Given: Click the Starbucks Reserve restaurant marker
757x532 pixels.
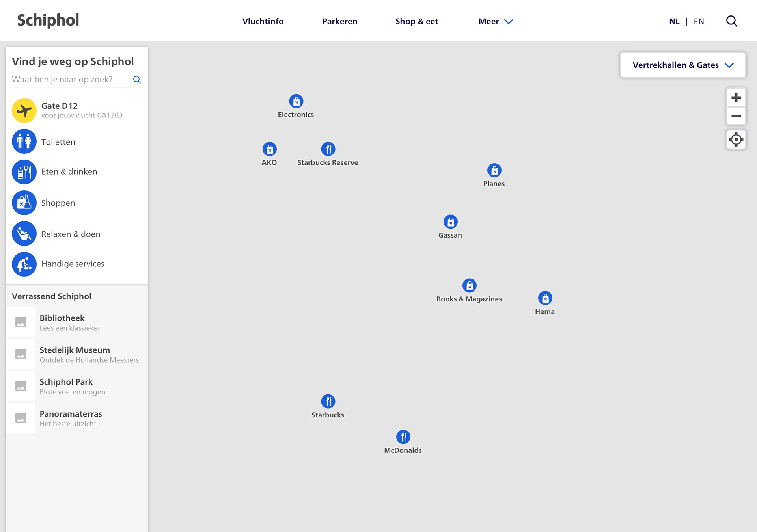Looking at the screenshot, I should (328, 149).
